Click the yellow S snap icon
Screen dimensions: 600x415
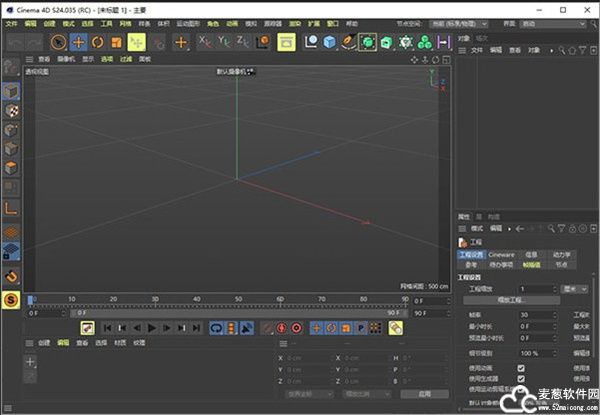pyautogui.click(x=11, y=298)
